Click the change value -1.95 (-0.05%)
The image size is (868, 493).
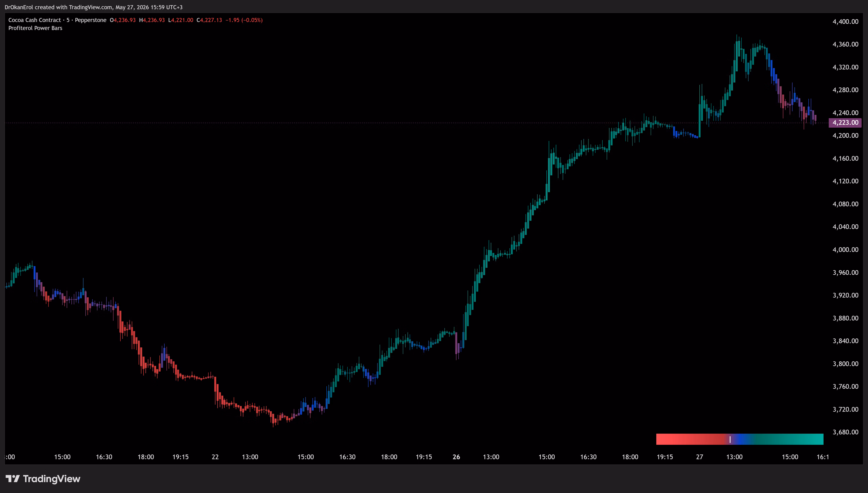[x=244, y=20]
